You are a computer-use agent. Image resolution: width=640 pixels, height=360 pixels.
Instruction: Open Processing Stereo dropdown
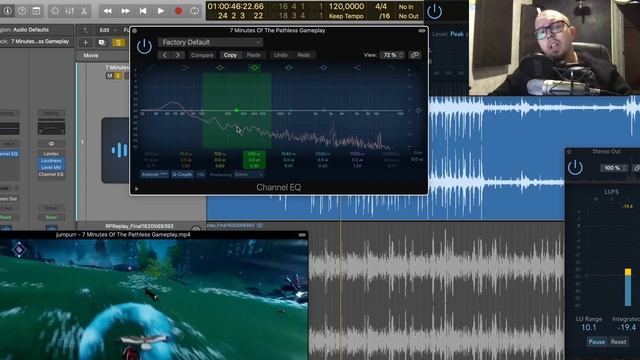coord(249,174)
